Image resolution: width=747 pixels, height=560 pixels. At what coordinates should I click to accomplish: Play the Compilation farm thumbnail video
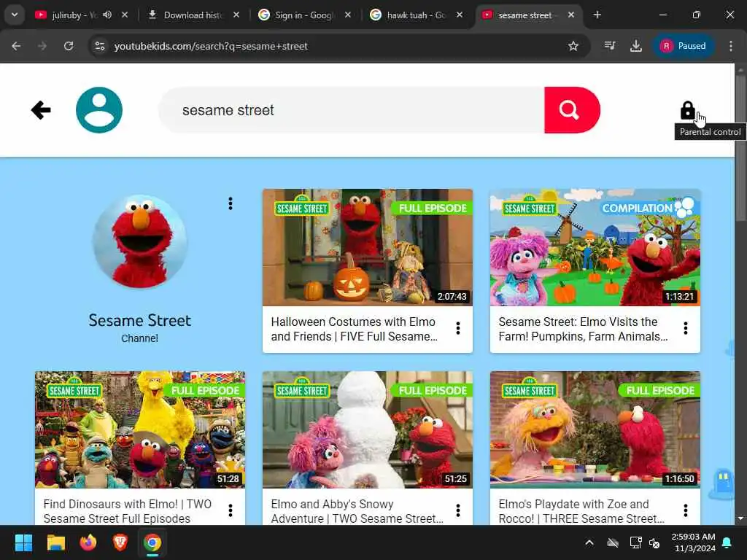595,248
